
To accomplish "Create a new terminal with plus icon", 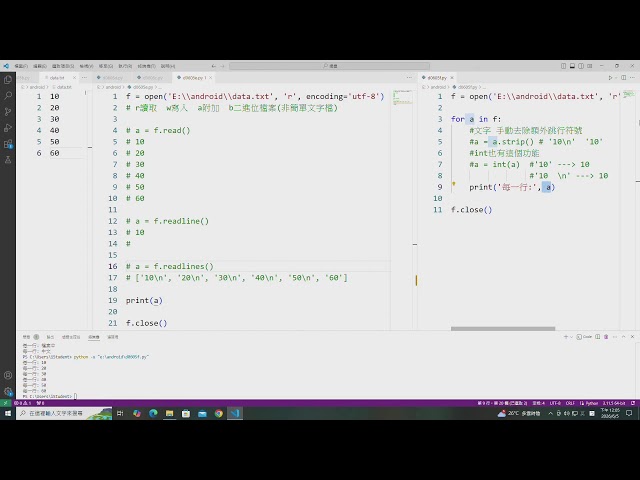I will click(566, 337).
